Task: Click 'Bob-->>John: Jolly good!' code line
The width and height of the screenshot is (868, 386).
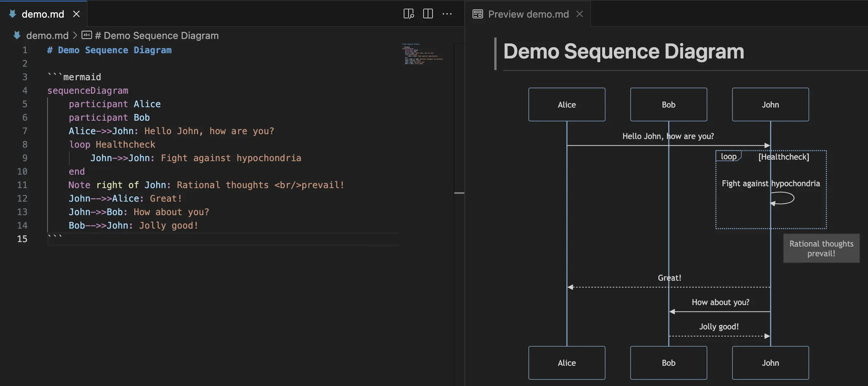Action: coord(133,226)
